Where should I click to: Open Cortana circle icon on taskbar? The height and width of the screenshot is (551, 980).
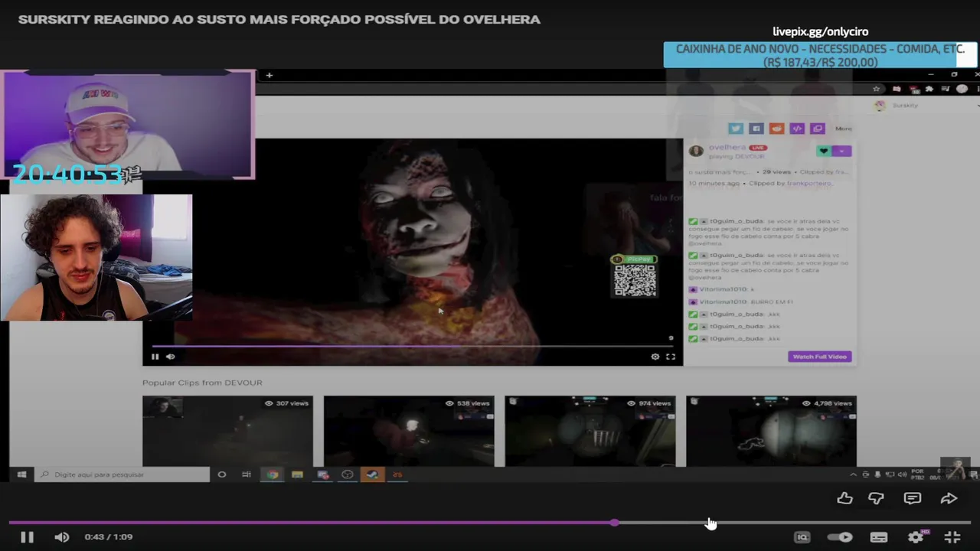(222, 474)
